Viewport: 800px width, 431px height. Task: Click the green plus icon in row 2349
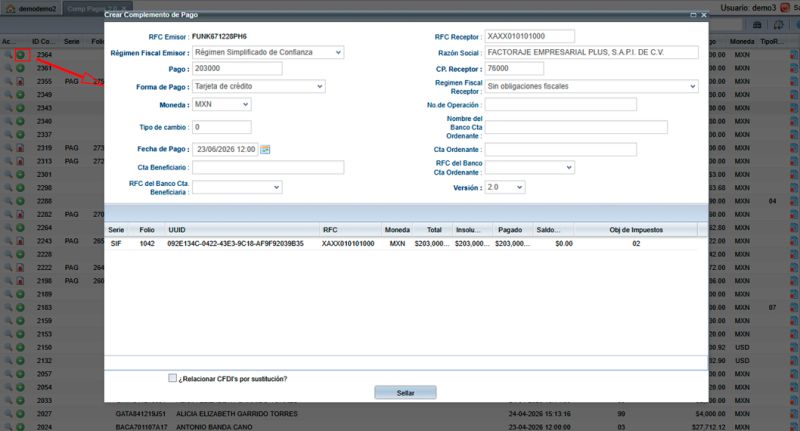click(20, 94)
